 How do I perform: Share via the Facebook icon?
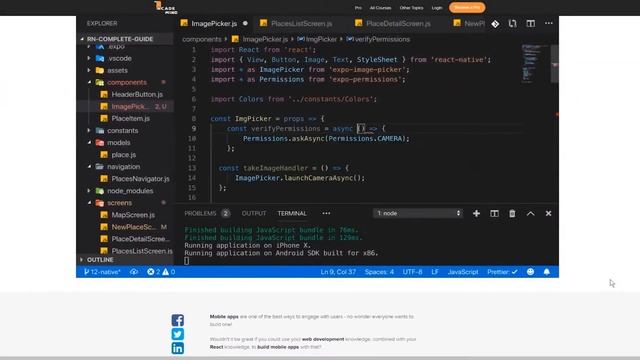click(x=178, y=320)
